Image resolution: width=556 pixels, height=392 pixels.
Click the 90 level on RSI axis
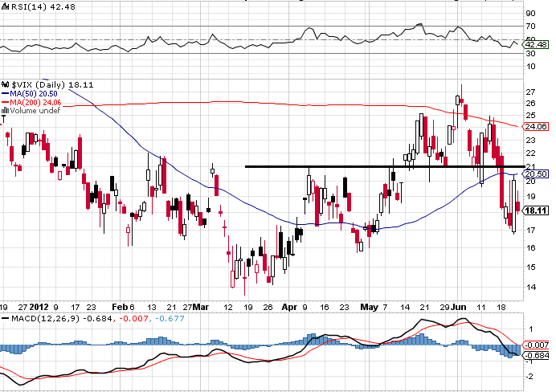click(x=531, y=14)
